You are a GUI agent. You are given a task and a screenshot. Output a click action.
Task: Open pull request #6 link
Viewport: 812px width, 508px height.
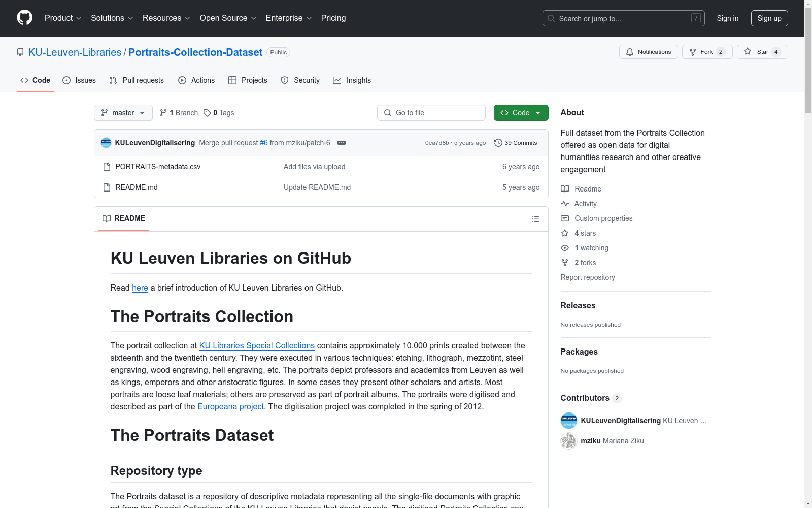264,143
